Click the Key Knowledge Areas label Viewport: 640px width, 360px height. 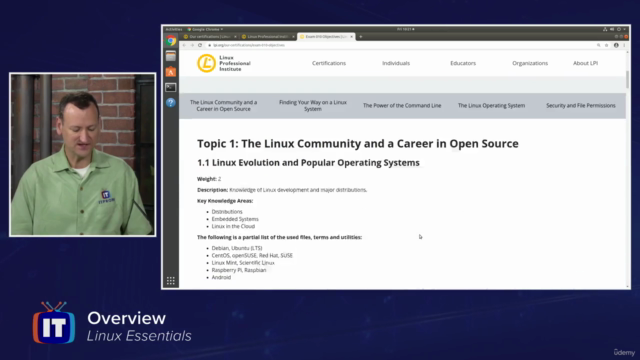(x=225, y=201)
